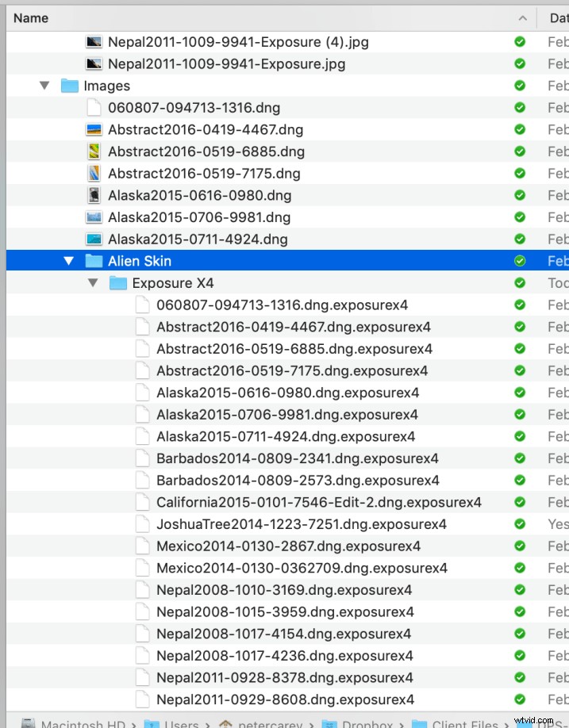Viewport: 569px width, 728px height.
Task: Click the sync checkmark beside Alien Skin
Action: point(520,261)
